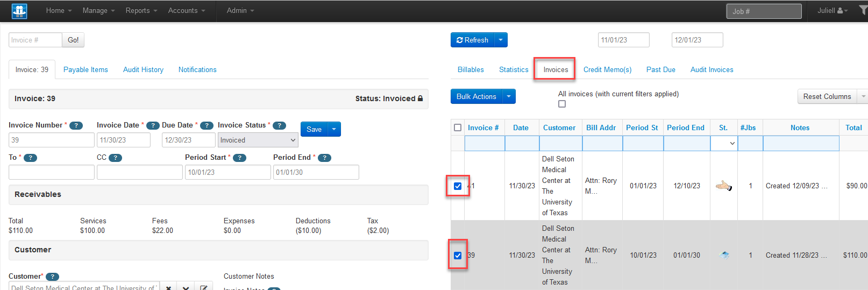This screenshot has height=290, width=868.
Task: Click the help icon next to CC
Action: [115, 158]
